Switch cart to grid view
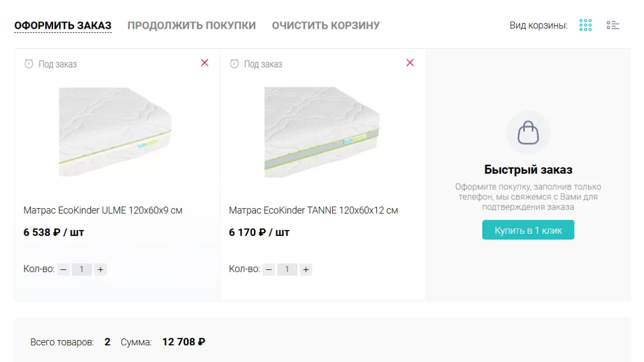The width and height of the screenshot is (644, 362). click(586, 25)
